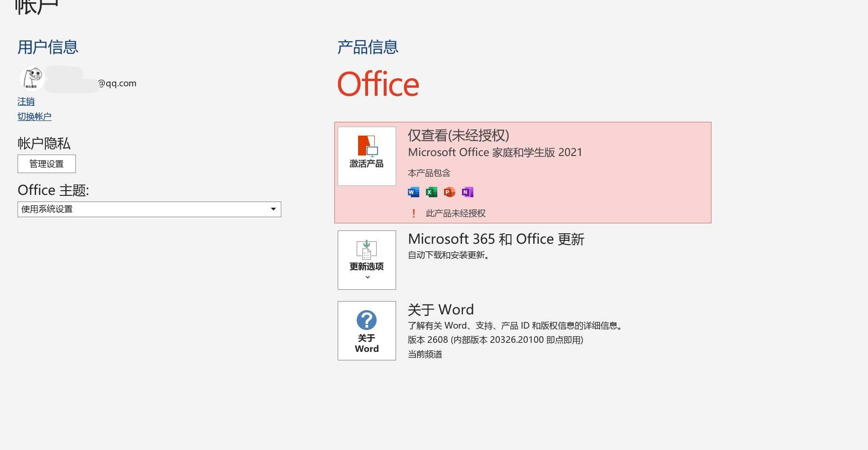Image resolution: width=868 pixels, height=450 pixels.
Task: Open the 更新选项 update options menu
Action: pyautogui.click(x=367, y=260)
